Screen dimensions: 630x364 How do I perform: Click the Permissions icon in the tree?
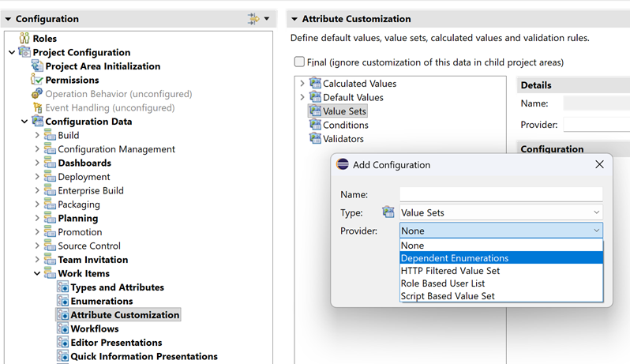click(x=36, y=80)
